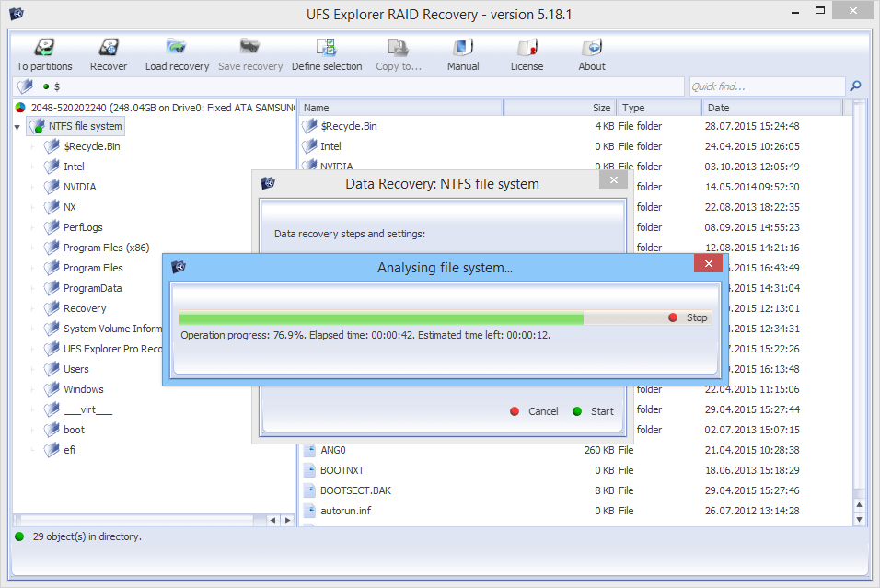Click the efi folder icon in tree

(x=52, y=450)
